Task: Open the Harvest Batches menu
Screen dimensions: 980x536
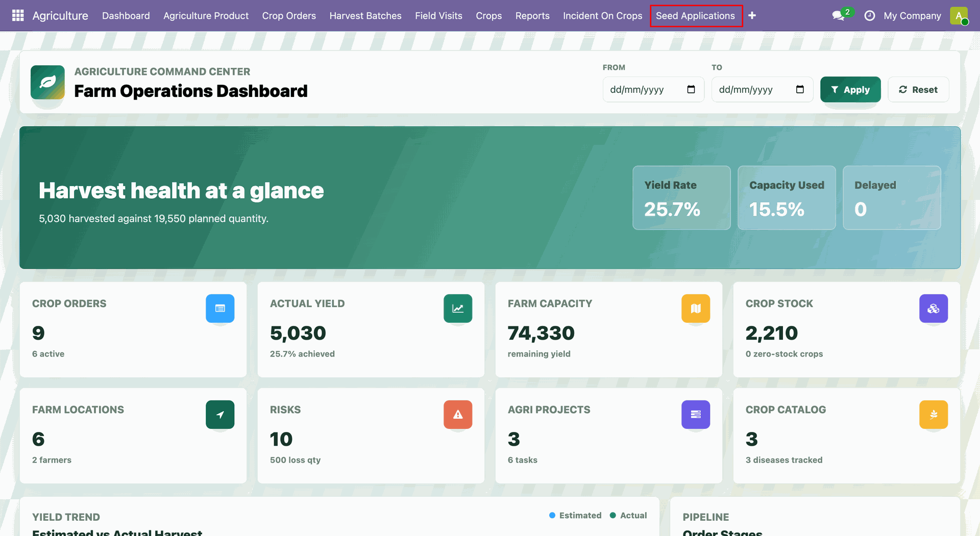Action: coord(365,16)
